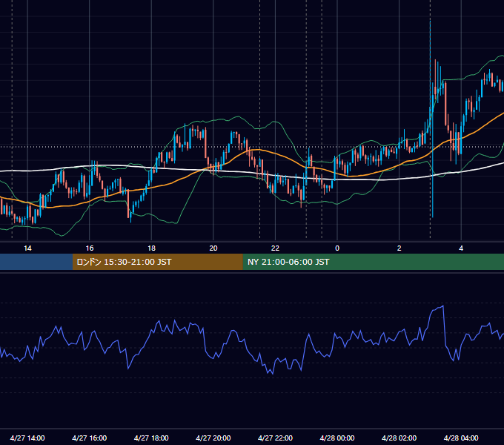Image resolution: width=504 pixels, height=445 pixels.
Task: Click the 4/28 02:00 time label
Action: tap(399, 438)
